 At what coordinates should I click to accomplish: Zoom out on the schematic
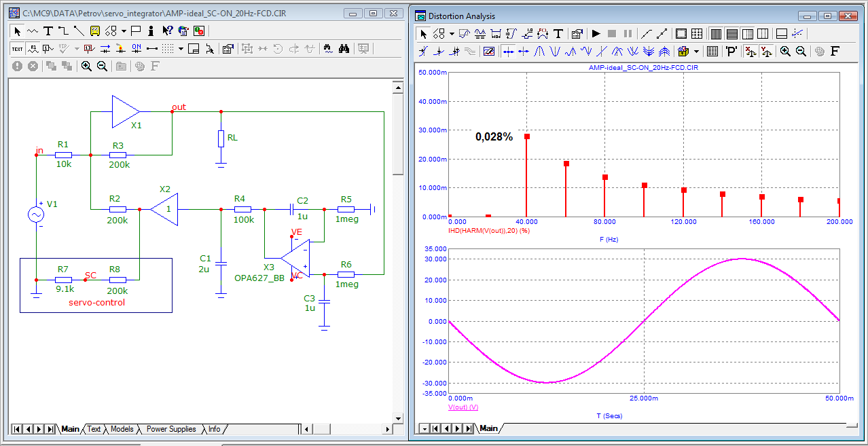click(x=102, y=67)
